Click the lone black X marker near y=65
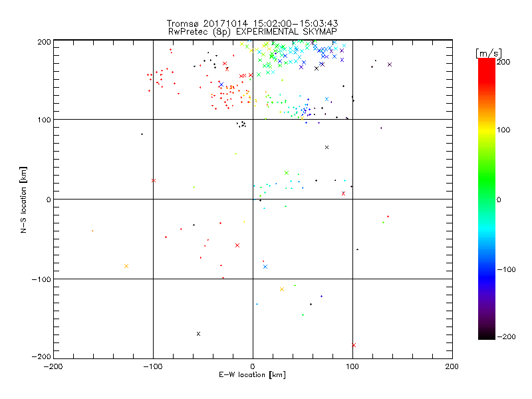Image resolution: width=532 pixels, height=399 pixels. (327, 147)
